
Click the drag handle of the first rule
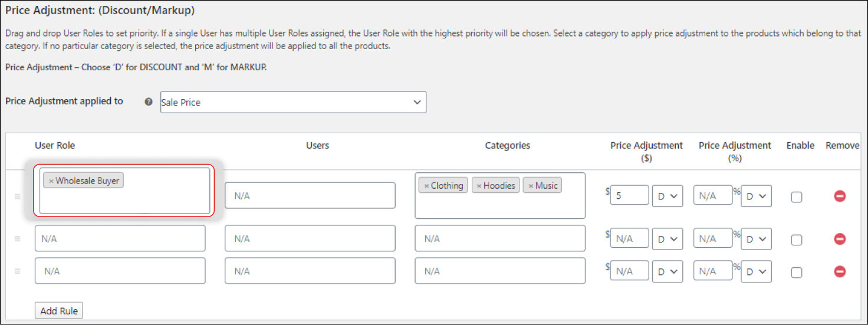pyautogui.click(x=17, y=196)
